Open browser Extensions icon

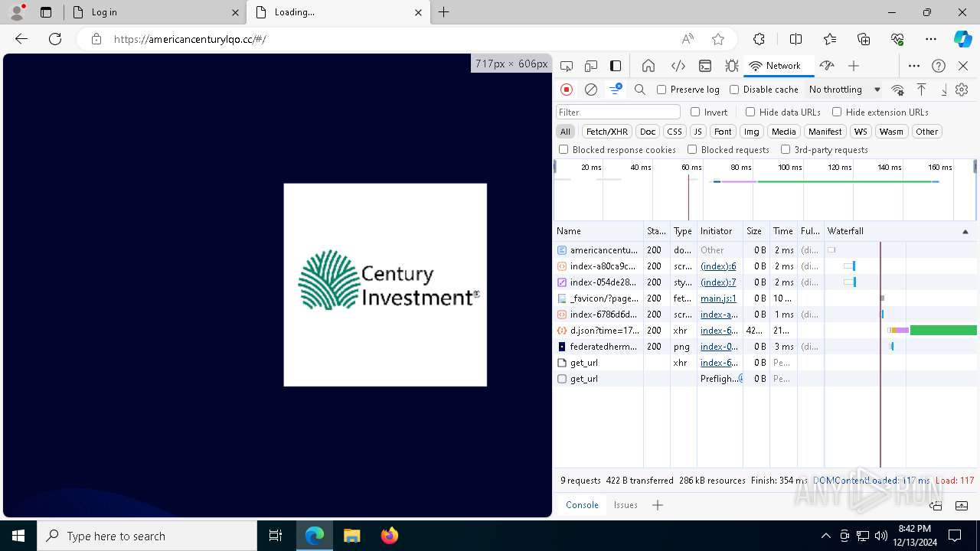click(759, 39)
